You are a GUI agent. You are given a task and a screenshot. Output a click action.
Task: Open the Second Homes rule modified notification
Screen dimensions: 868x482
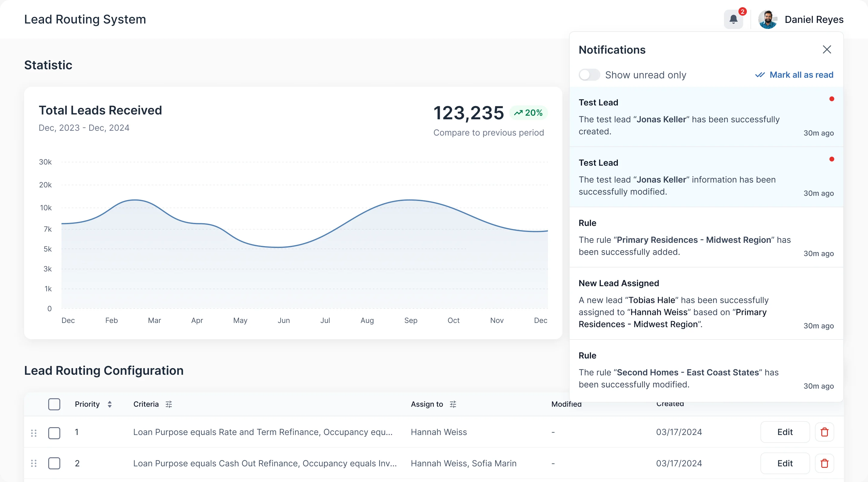click(x=706, y=371)
